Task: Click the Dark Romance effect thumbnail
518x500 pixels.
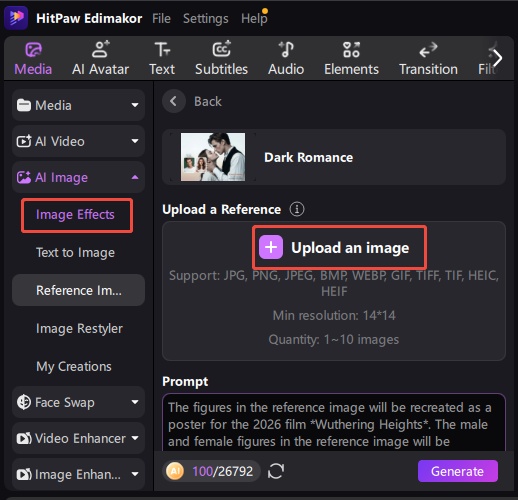Action: pyautogui.click(x=213, y=157)
